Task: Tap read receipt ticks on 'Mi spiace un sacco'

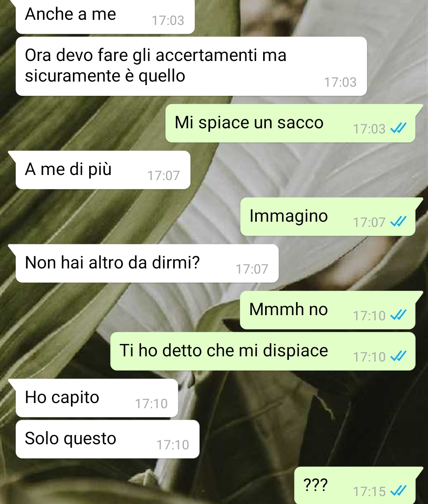Action: tap(398, 128)
